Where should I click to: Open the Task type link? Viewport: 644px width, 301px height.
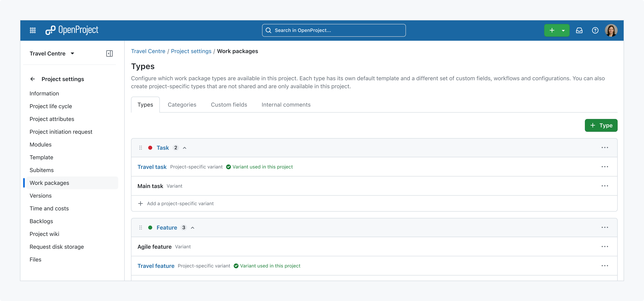point(163,148)
